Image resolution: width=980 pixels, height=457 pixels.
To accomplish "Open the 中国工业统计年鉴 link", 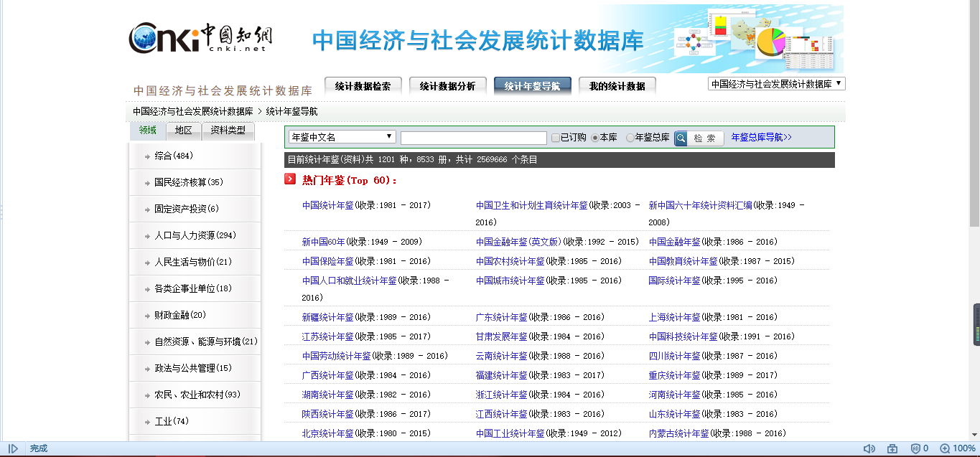I will point(510,433).
